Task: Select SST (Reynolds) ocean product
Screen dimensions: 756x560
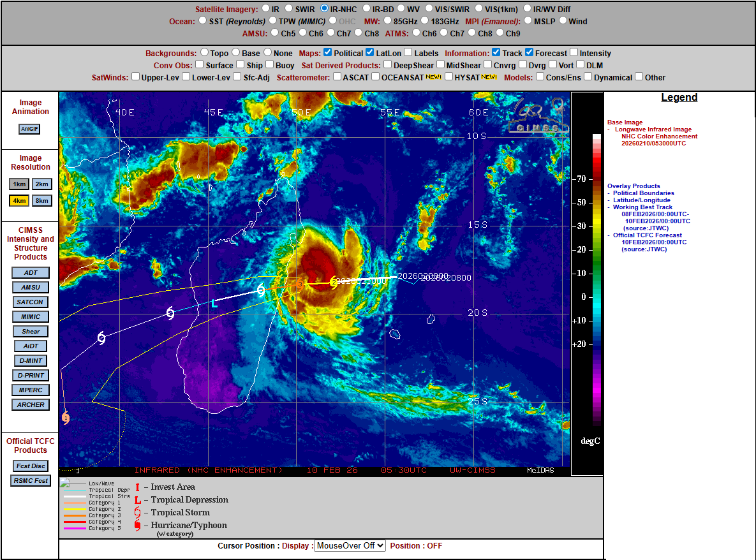Action: point(203,20)
